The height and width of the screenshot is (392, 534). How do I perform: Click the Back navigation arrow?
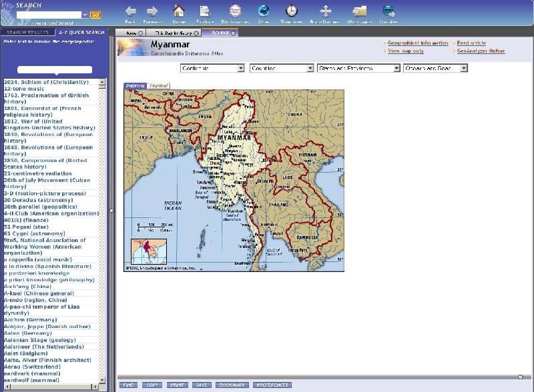coord(130,11)
